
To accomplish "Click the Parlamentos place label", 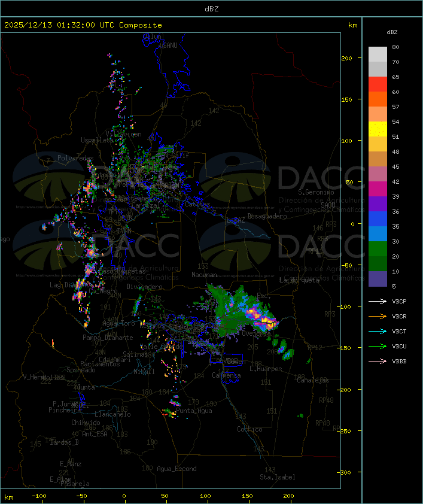I will [100, 364].
